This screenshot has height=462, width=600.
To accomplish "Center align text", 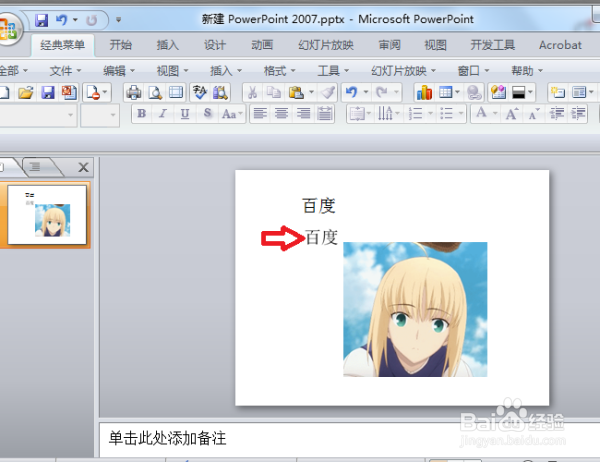I will 282,114.
